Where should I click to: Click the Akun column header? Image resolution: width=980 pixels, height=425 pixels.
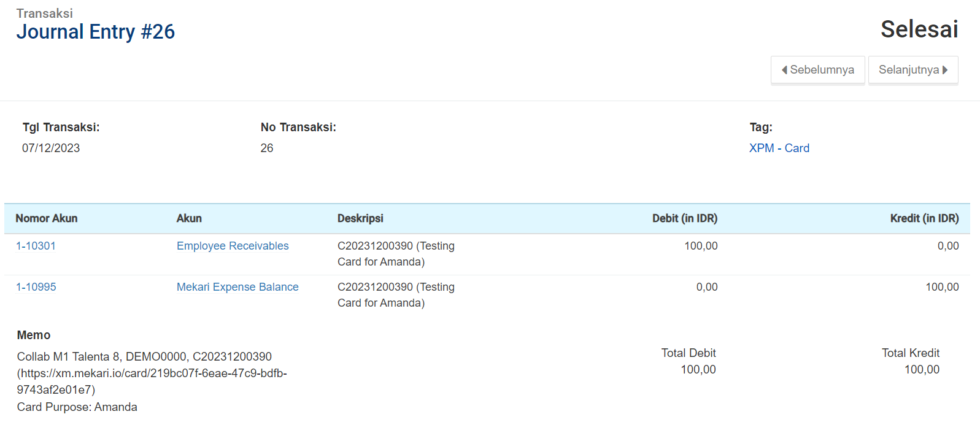coord(189,218)
